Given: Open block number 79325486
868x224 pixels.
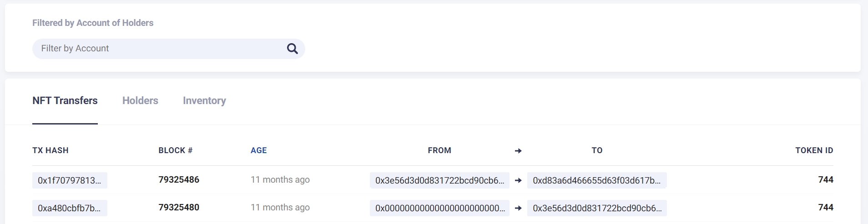Looking at the screenshot, I should (179, 180).
